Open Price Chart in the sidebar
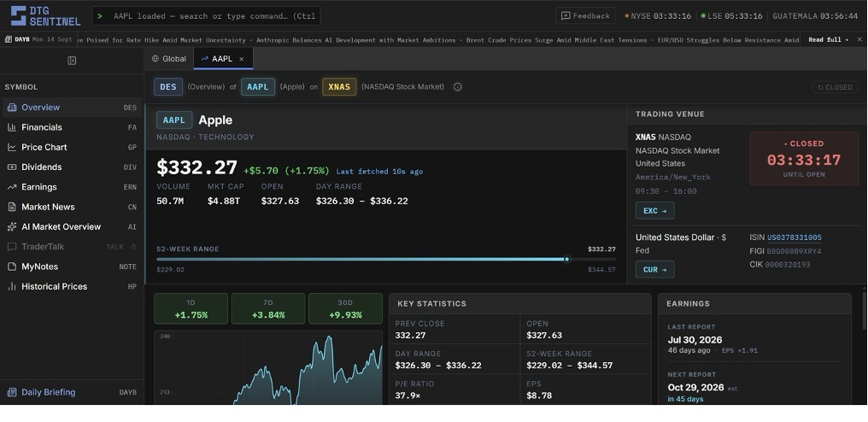The image size is (868, 422). point(72,147)
